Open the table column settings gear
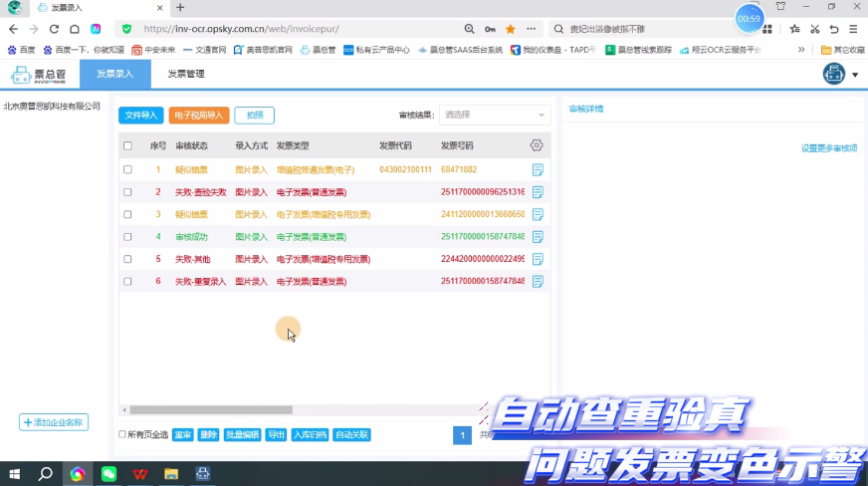 point(537,145)
